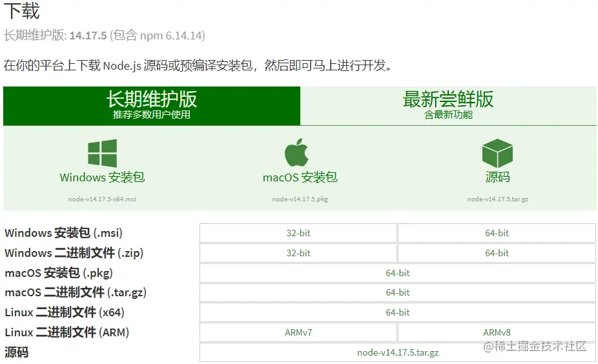Screen dimensions: 598x364
Task: Click the Linux 二进制文件 (ARM) row label
Action: coord(67,332)
